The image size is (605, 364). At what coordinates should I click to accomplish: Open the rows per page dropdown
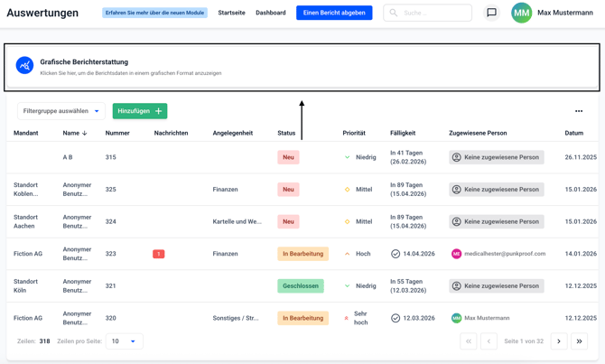[124, 341]
